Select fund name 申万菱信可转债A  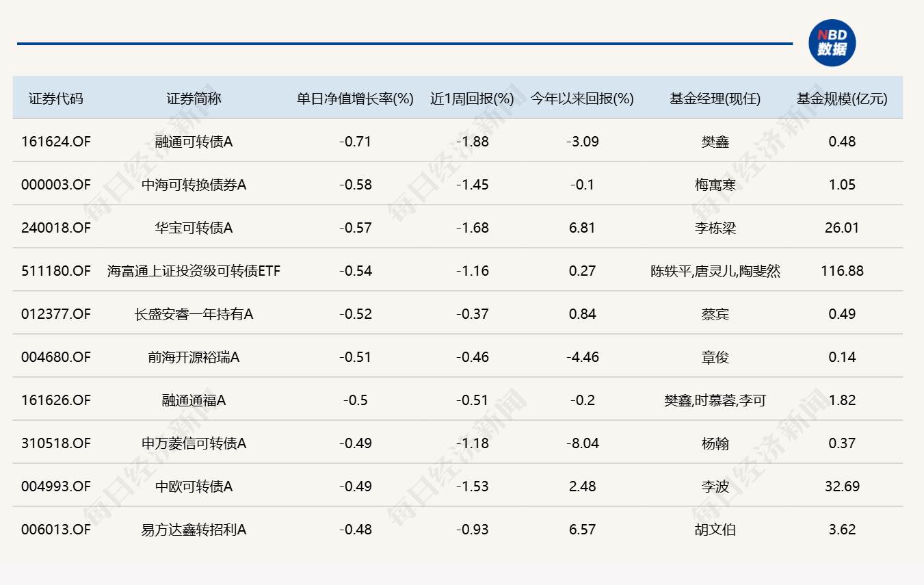click(194, 443)
